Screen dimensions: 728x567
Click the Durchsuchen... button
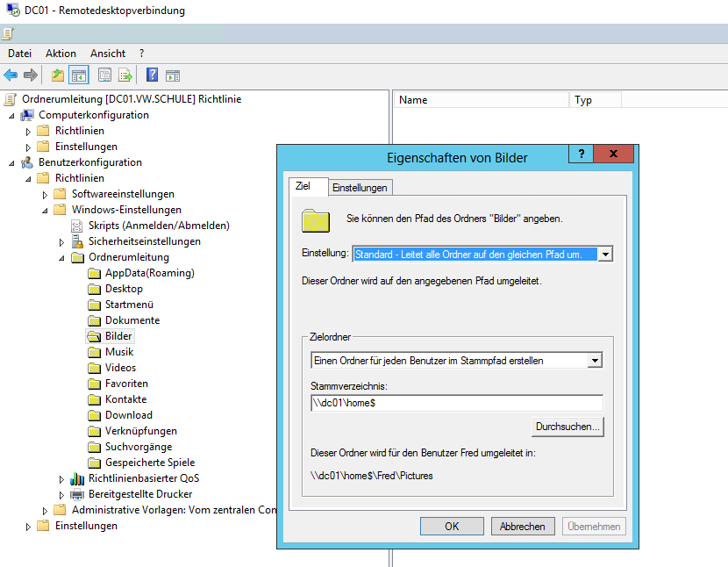tap(568, 427)
